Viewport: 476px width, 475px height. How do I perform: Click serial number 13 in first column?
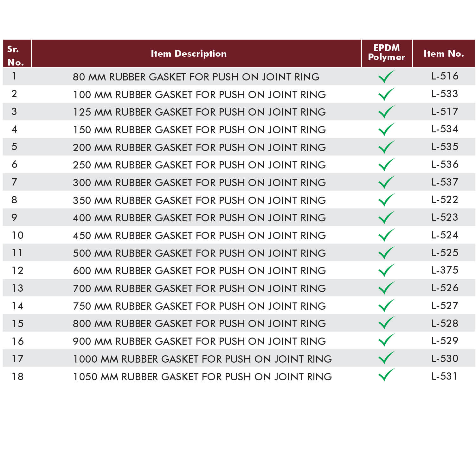click(x=17, y=288)
